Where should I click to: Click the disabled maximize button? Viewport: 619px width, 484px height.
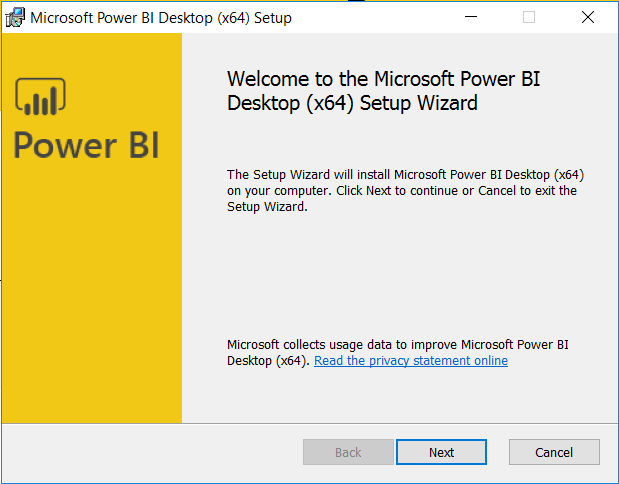(529, 17)
